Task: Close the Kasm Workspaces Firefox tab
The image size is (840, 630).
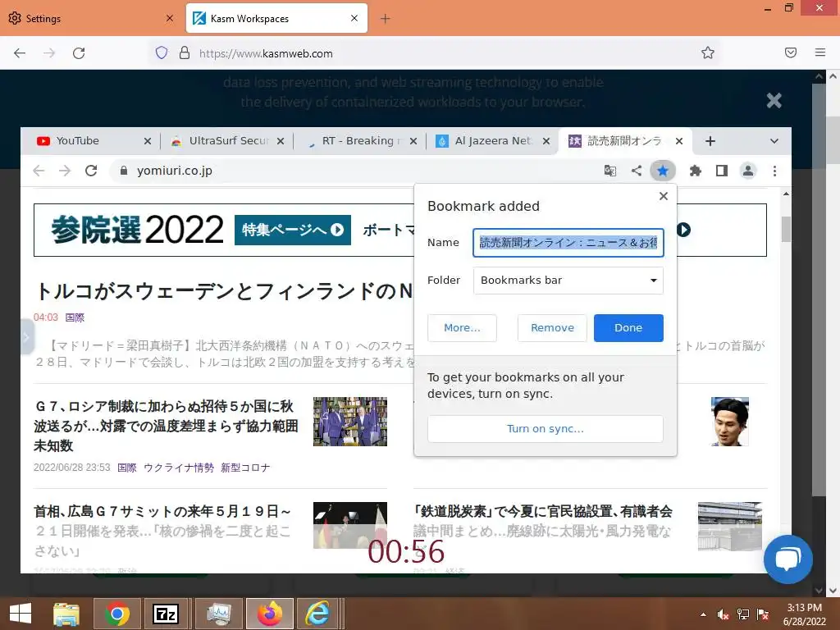Action: 354,18
